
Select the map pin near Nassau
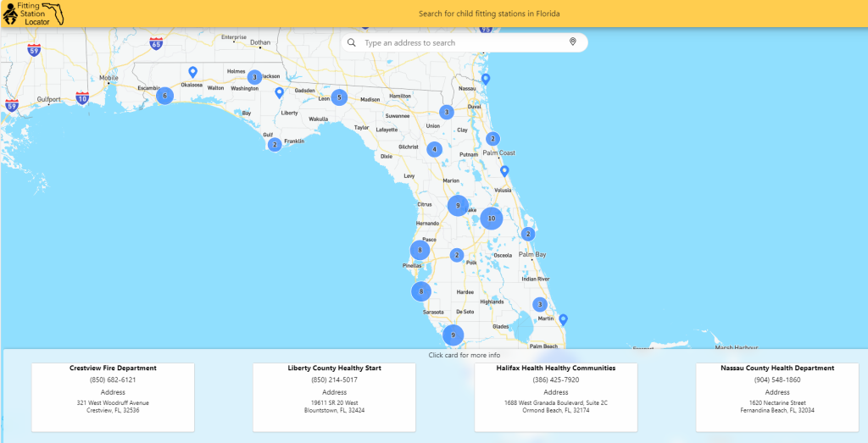tap(486, 79)
